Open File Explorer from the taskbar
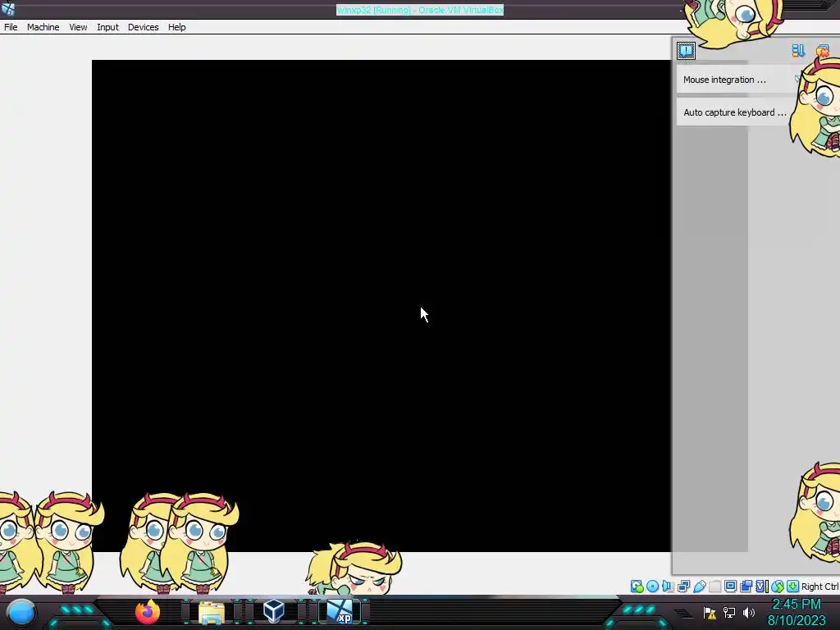This screenshot has height=630, width=840. [212, 612]
